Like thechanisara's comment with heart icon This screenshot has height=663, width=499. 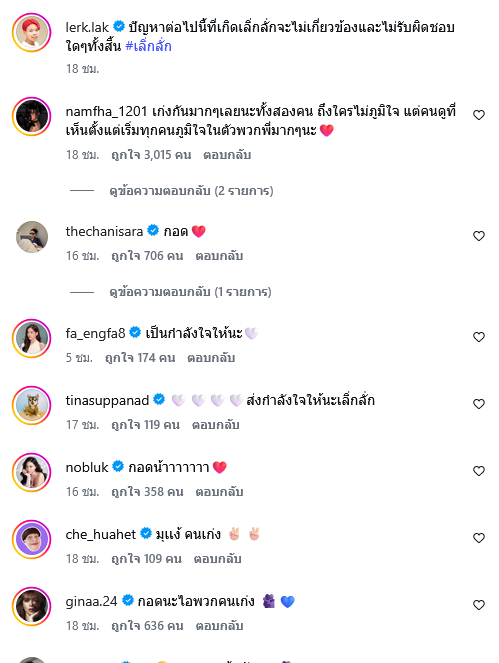click(x=479, y=236)
